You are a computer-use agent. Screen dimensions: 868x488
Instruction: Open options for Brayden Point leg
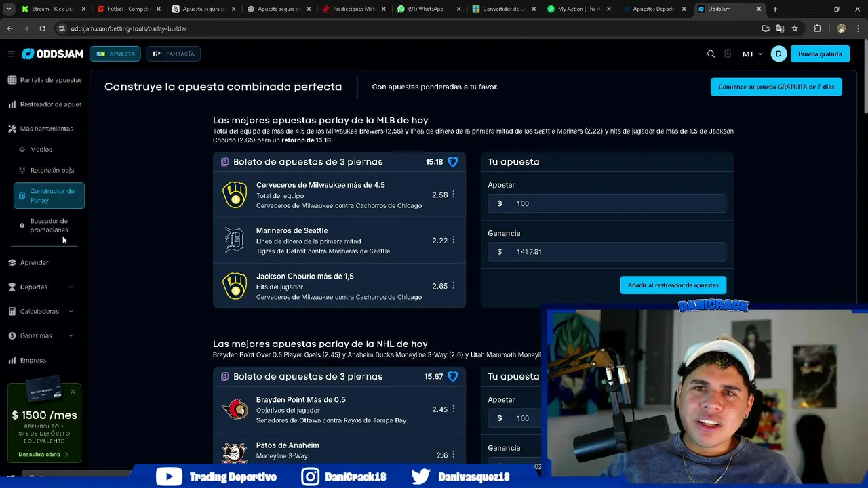pos(453,409)
